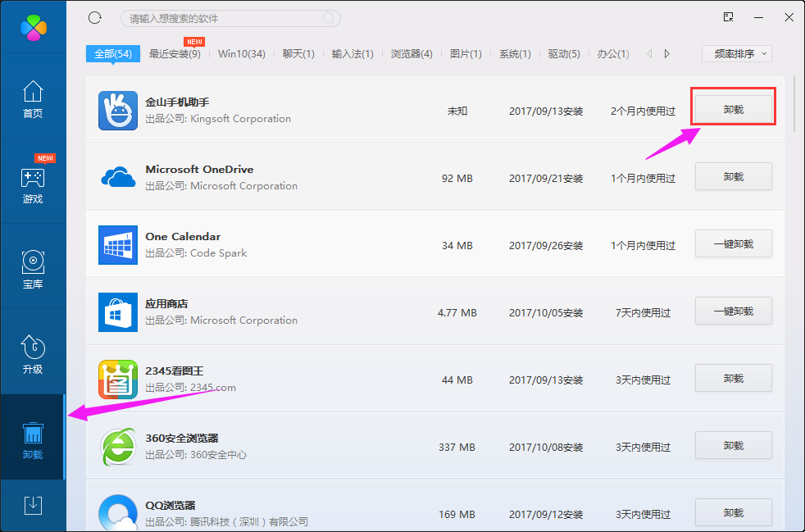Click the software search input field
Viewport: 805px width, 532px height.
230,17
